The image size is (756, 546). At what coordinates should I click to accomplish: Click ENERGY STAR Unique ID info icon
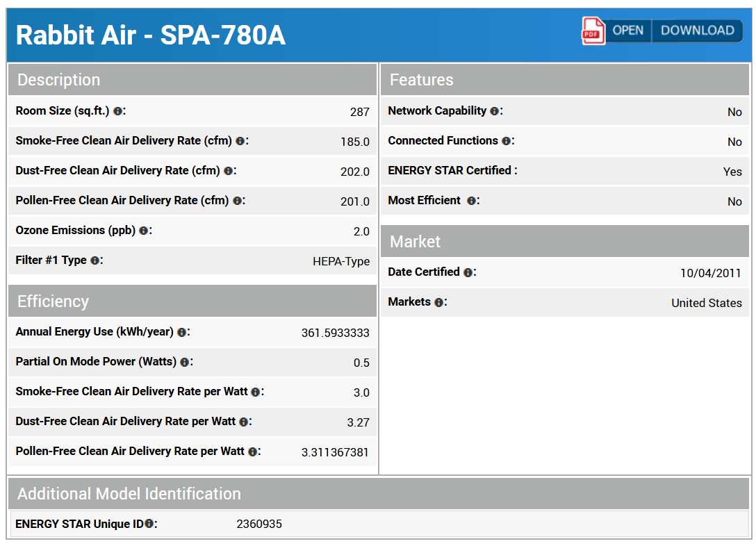(149, 524)
